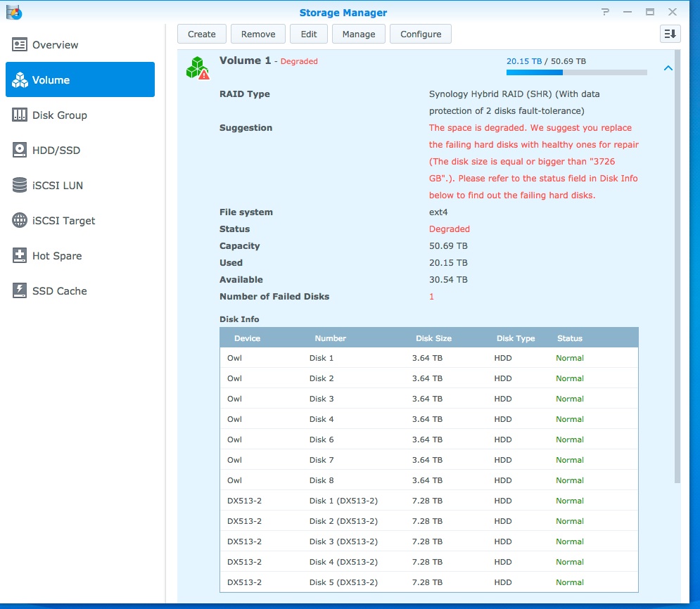Open the help question mark icon
700x609 pixels.
(x=605, y=12)
